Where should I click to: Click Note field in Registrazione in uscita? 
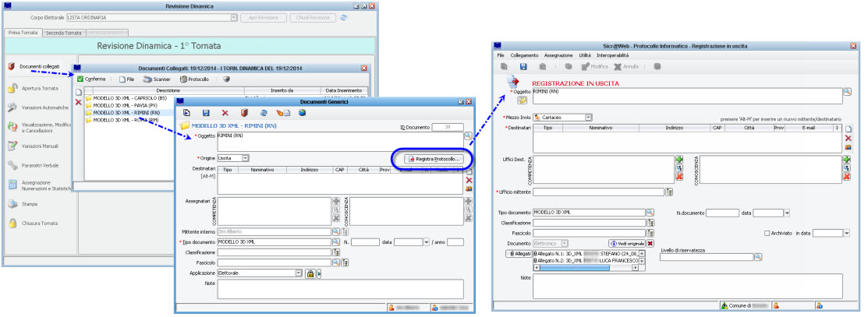pyautogui.click(x=688, y=286)
